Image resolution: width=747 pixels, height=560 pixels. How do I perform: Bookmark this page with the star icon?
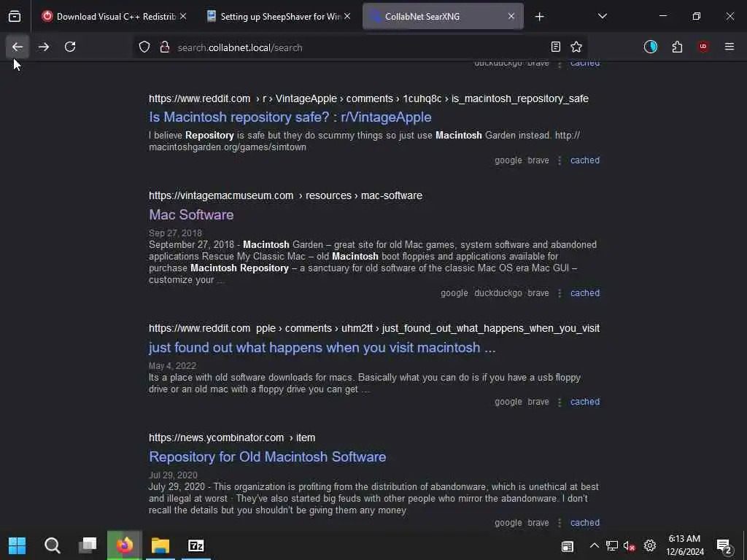(x=576, y=47)
